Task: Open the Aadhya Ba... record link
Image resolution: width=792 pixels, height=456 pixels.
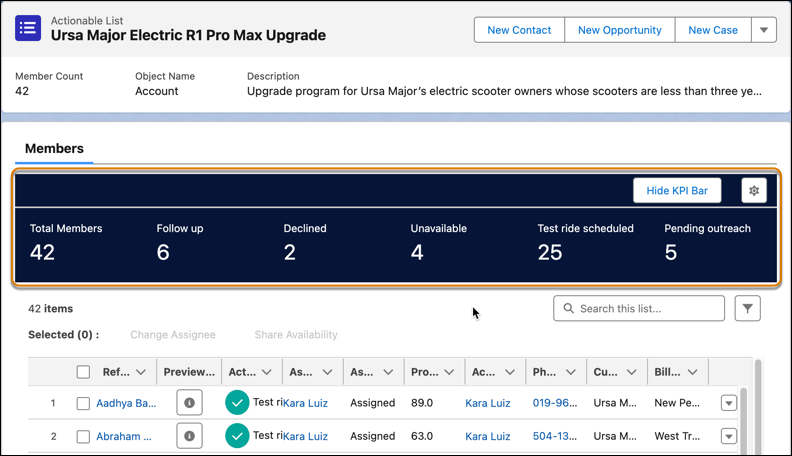Action: 126,403
